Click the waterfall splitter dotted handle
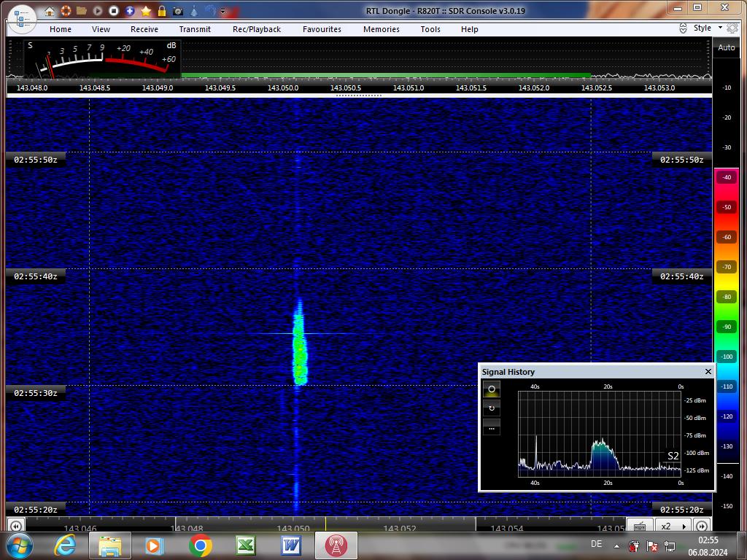 (359, 96)
